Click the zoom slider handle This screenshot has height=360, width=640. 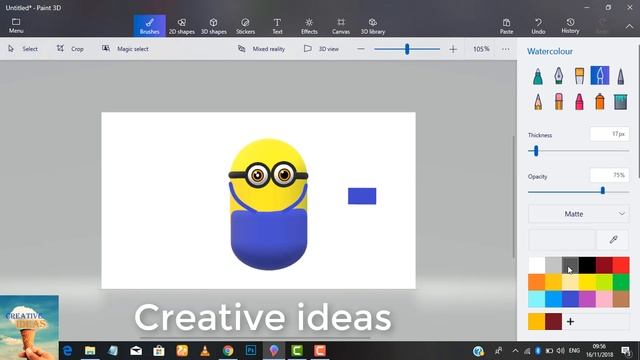point(407,49)
